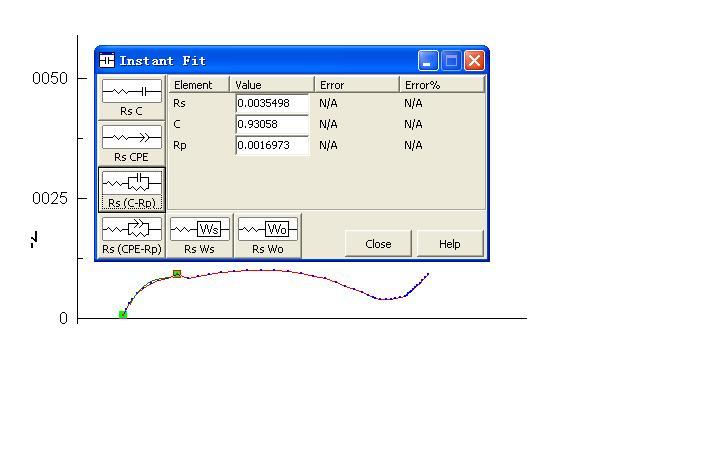Close the Instant Fit window with X
Image resolution: width=720 pixels, height=450 pixels.
[474, 61]
